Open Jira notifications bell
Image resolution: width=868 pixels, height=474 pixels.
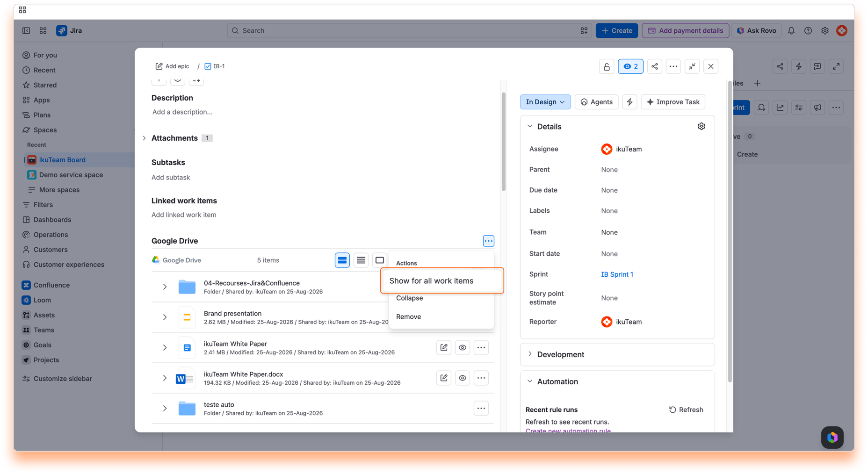coord(791,30)
